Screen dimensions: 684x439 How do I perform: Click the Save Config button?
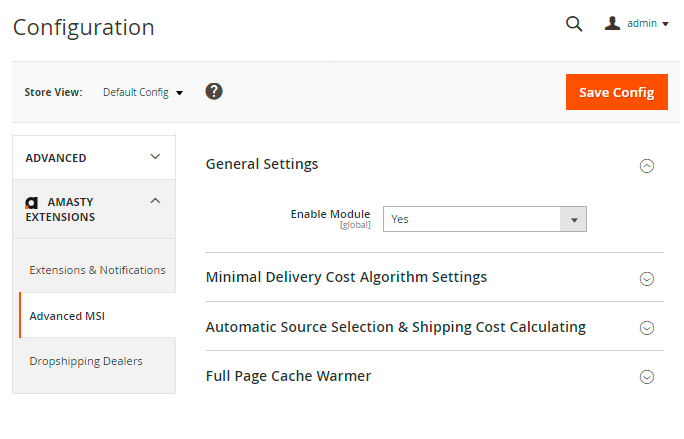616,92
